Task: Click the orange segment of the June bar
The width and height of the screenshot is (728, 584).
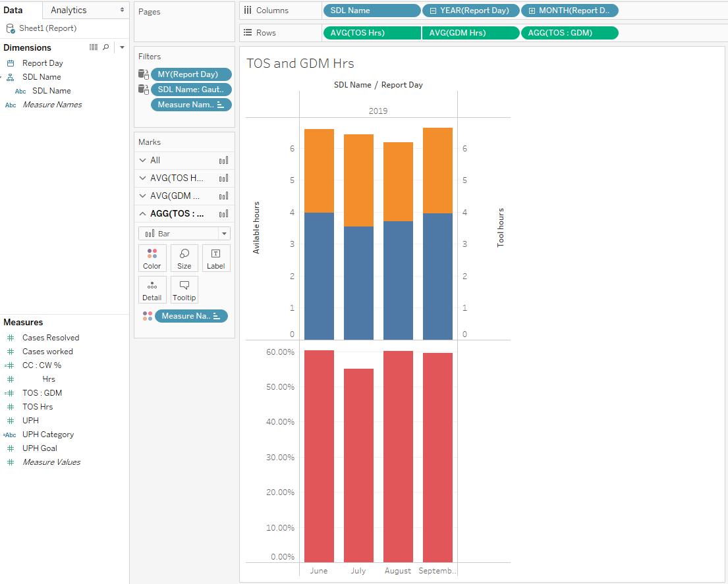Action: [319, 171]
